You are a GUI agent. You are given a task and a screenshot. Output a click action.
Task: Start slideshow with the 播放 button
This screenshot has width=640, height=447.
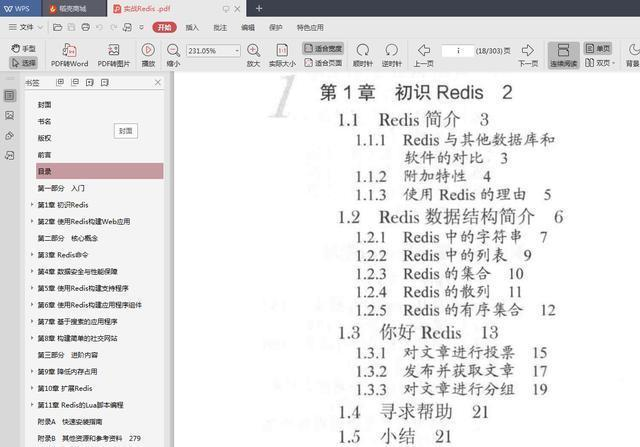click(148, 55)
